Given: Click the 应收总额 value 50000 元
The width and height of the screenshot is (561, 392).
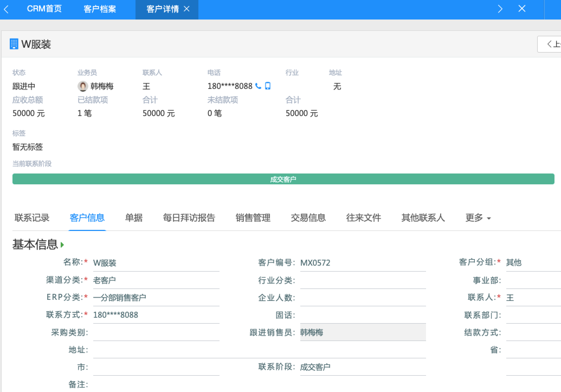Looking at the screenshot, I should click(28, 113).
